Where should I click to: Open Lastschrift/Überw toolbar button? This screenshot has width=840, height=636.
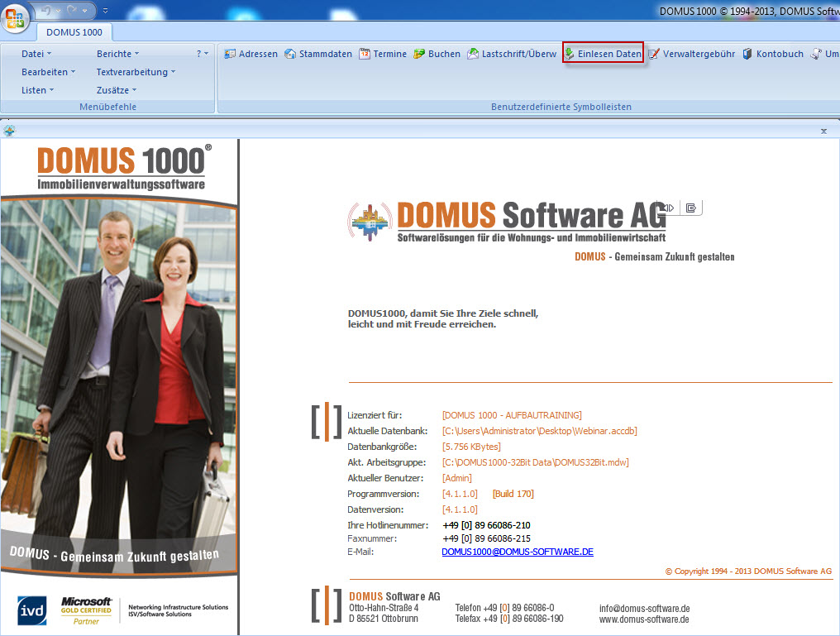coord(512,54)
